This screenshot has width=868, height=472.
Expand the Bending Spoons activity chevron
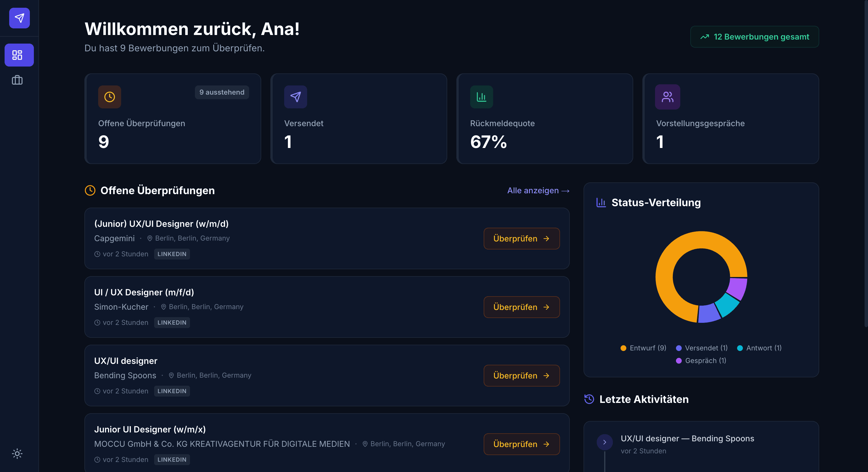604,442
